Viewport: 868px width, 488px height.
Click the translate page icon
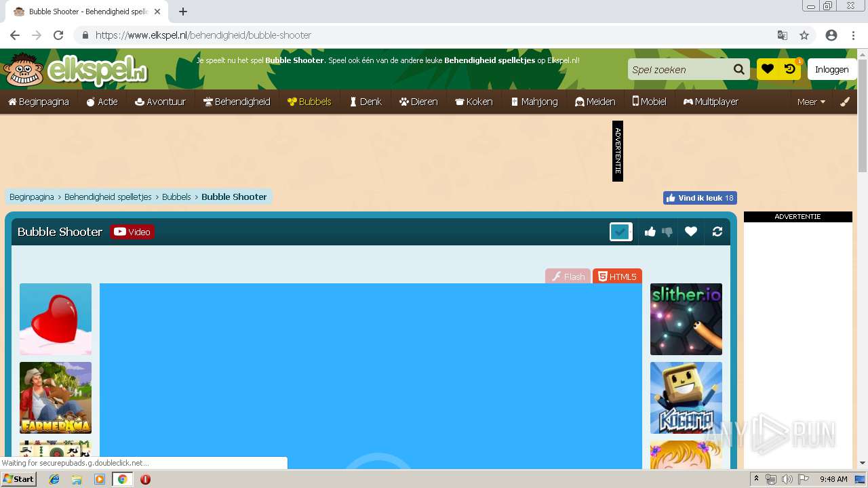click(783, 35)
